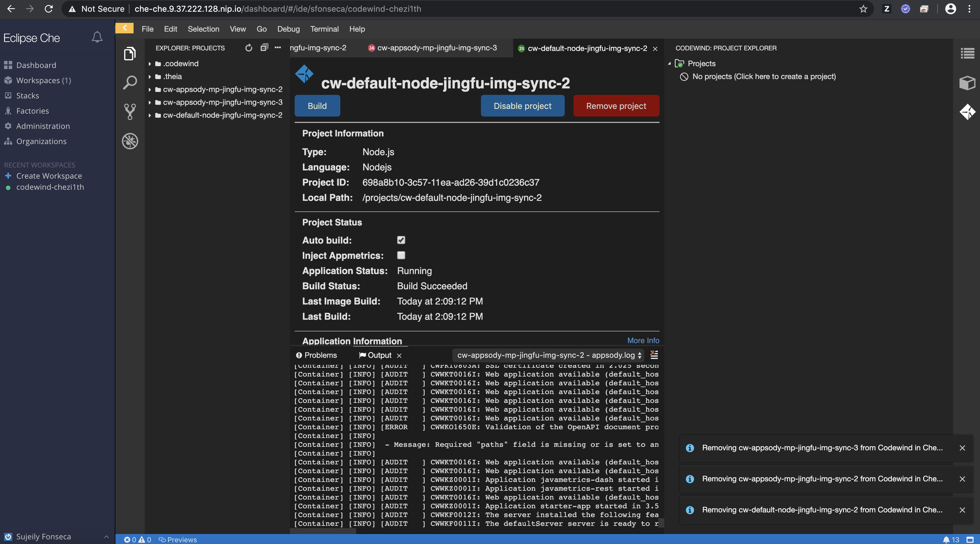This screenshot has height=544, width=980.
Task: Open the Terminal menu
Action: [x=324, y=29]
